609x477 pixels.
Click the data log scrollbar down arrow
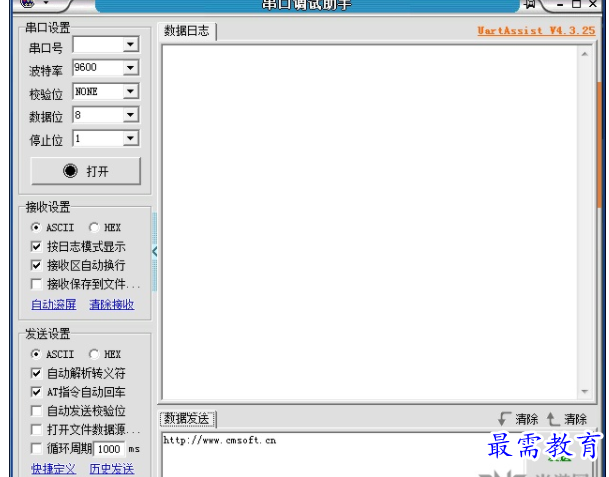click(585, 391)
